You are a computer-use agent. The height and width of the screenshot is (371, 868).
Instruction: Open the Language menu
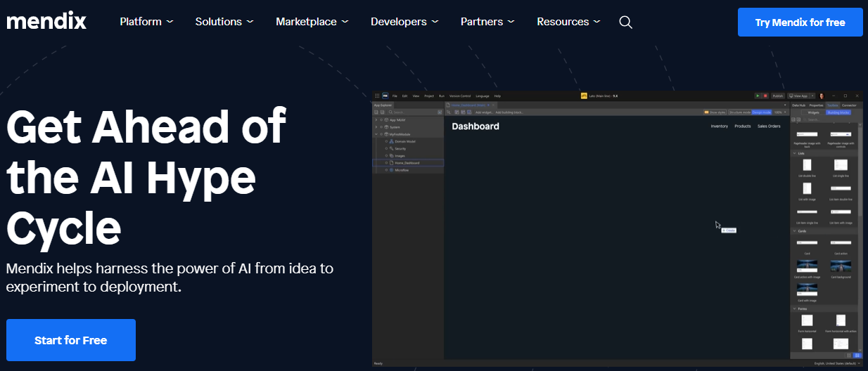483,96
